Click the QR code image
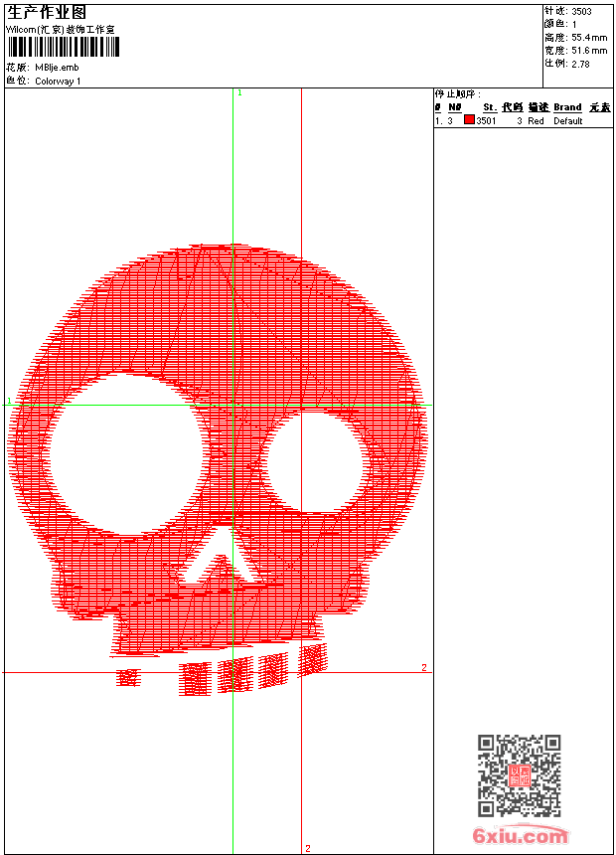 click(x=519, y=775)
